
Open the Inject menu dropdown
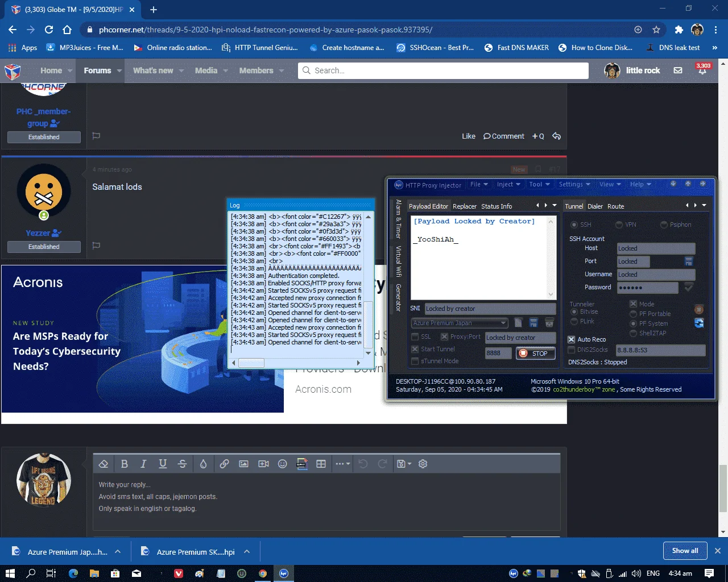[x=508, y=184]
